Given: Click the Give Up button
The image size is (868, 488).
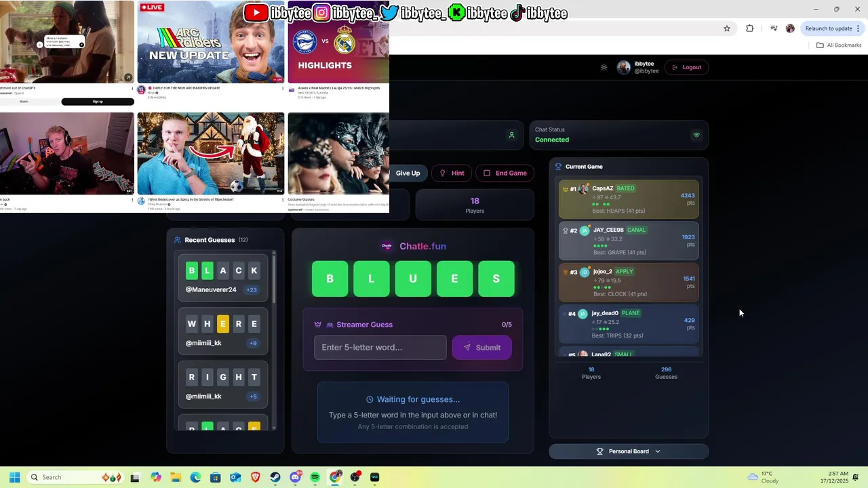Looking at the screenshot, I should click(x=408, y=173).
